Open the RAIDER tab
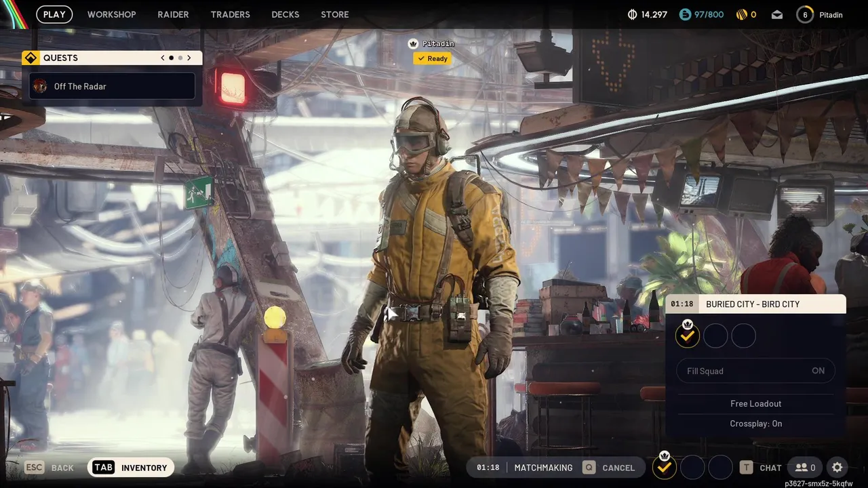Screen dimensions: 868x488 (x=173, y=14)
